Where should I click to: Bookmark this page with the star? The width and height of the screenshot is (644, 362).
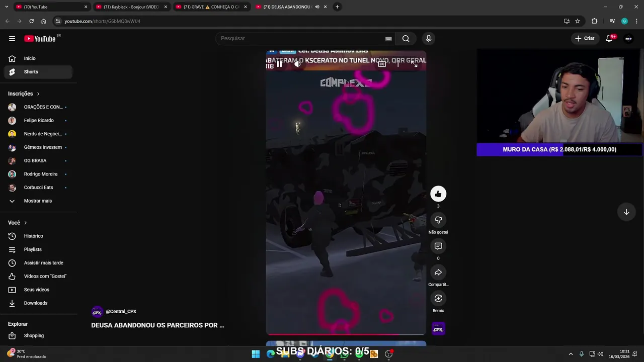[x=578, y=21]
